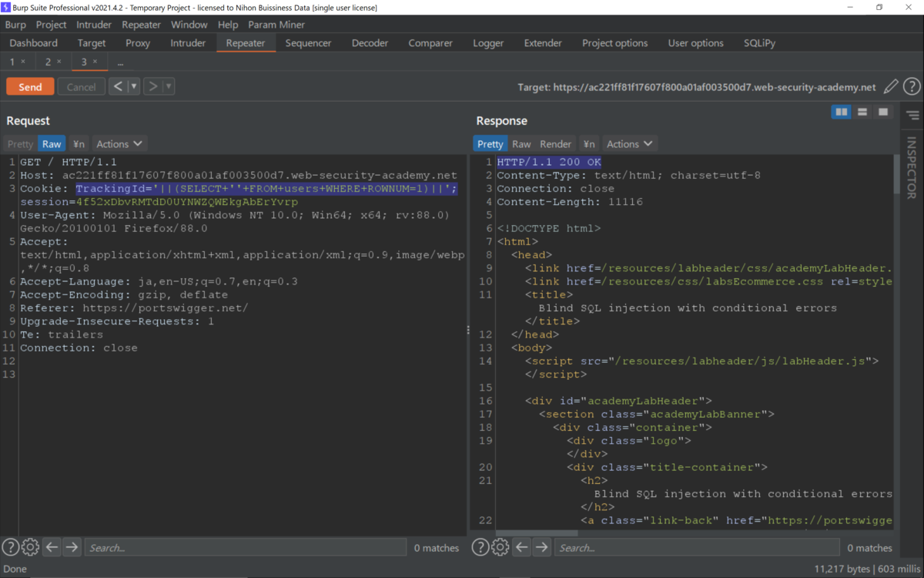Select Pretty view in Request panel
The image size is (924, 578).
21,144
